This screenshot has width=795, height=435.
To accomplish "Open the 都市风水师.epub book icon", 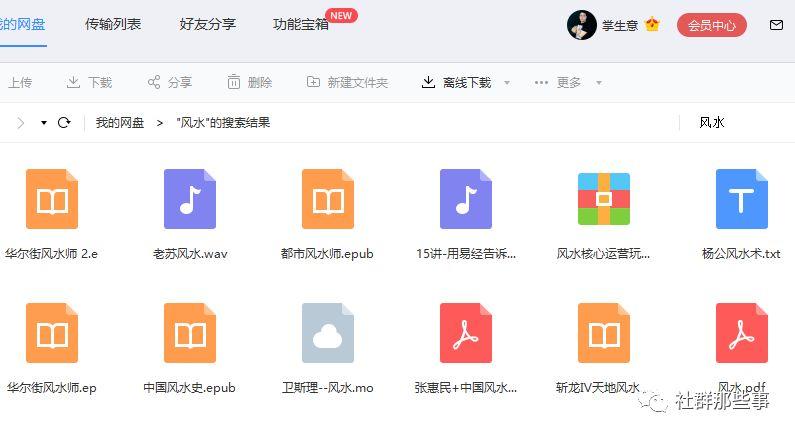I will pos(327,199).
